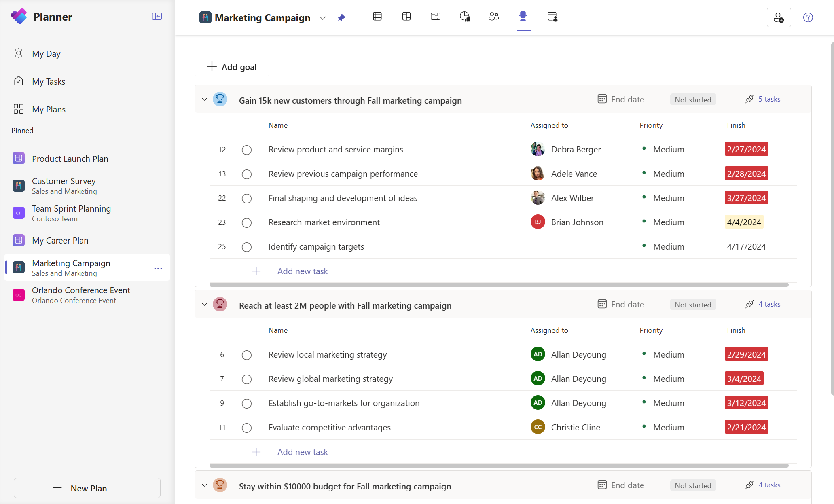The image size is (834, 504).
Task: Click the ellipsis menu on Marketing Campaign
Action: point(159,268)
